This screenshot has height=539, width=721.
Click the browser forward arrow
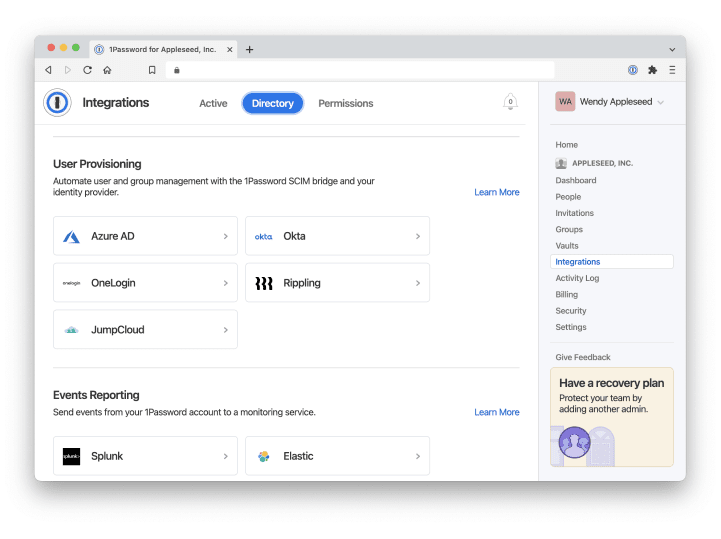68,70
